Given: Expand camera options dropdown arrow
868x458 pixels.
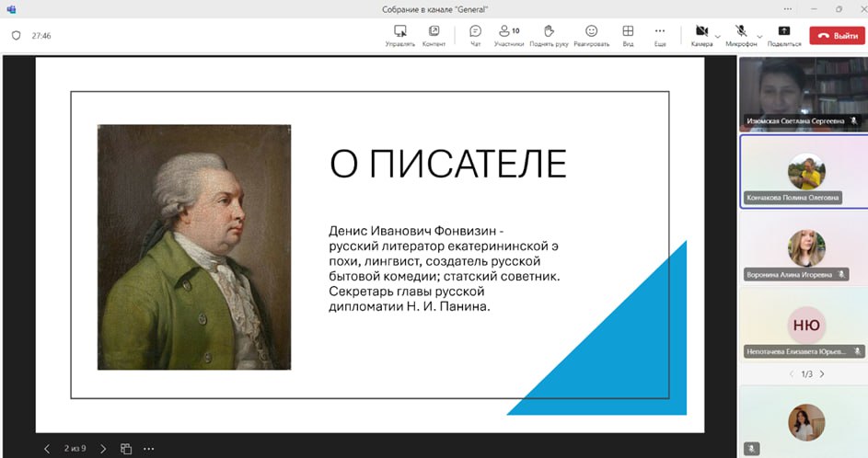Looking at the screenshot, I should pyautogui.click(x=718, y=37).
